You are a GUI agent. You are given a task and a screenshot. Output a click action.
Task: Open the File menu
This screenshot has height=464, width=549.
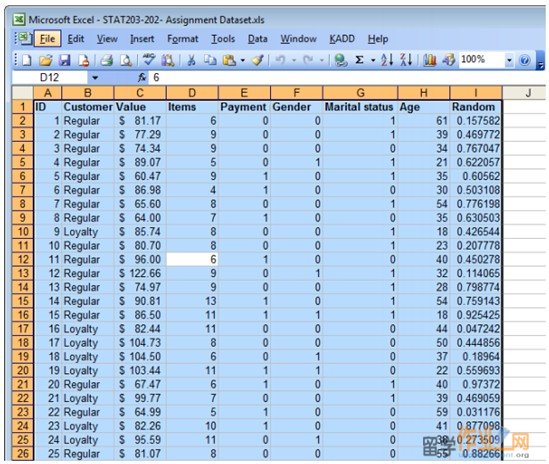point(47,39)
